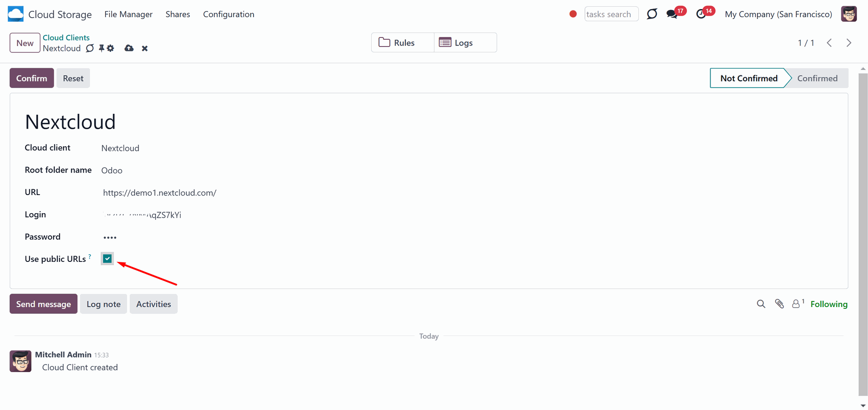868x410 pixels.
Task: Click the Mitchell Admin author name
Action: [x=63, y=354]
